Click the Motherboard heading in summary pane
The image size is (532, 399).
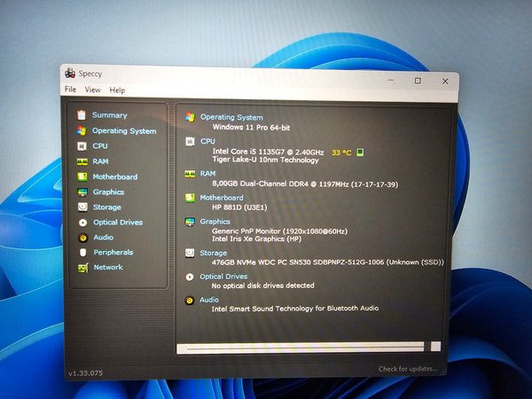tap(222, 198)
